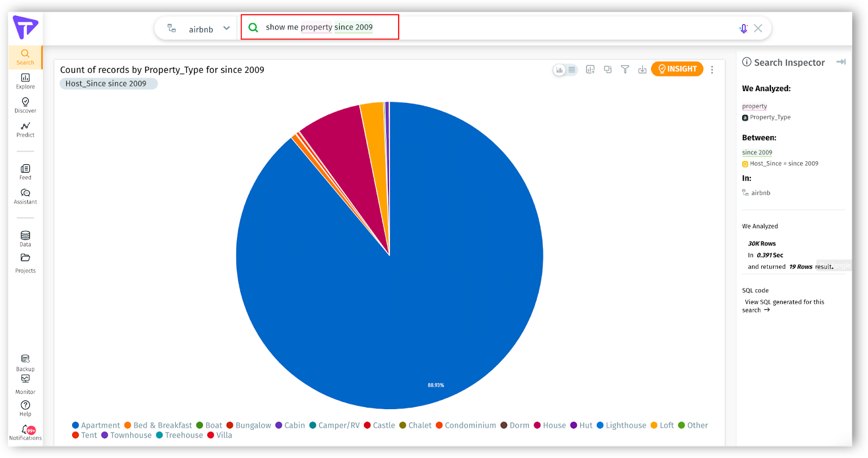
Task: Click the dataset tree icon beside airbnb
Action: point(171,28)
